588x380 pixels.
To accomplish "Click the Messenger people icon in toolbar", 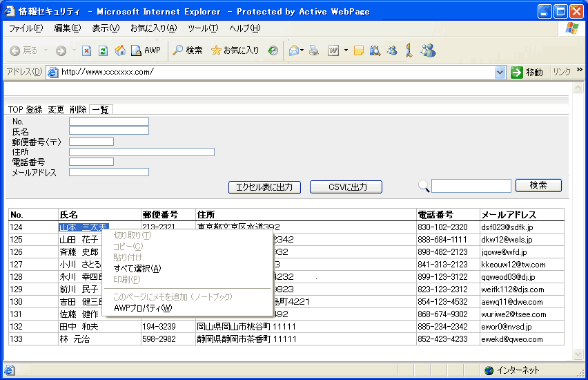I will [427, 50].
